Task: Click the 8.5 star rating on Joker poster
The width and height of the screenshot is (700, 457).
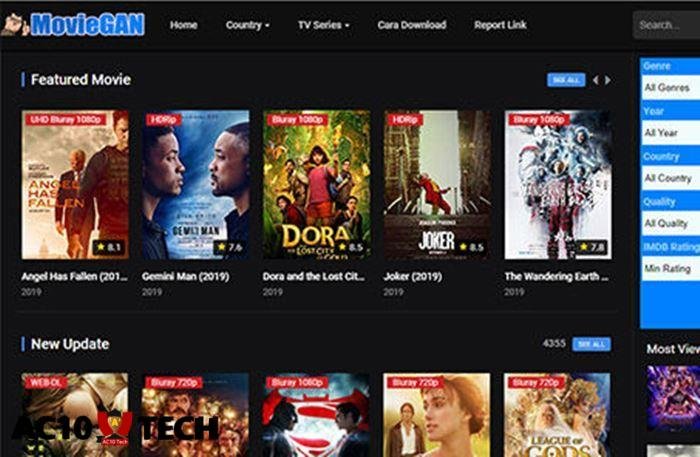Action: coord(469,246)
